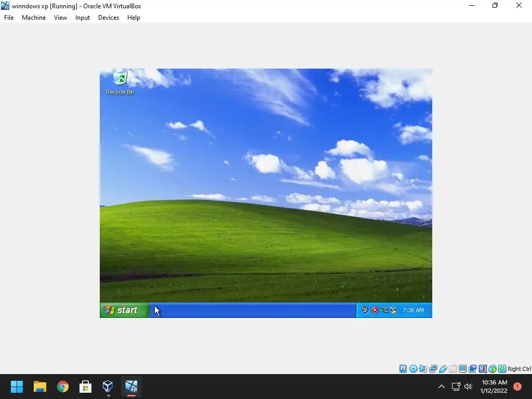
Task: Show hidden system tray icons chevron
Action: pyautogui.click(x=442, y=387)
